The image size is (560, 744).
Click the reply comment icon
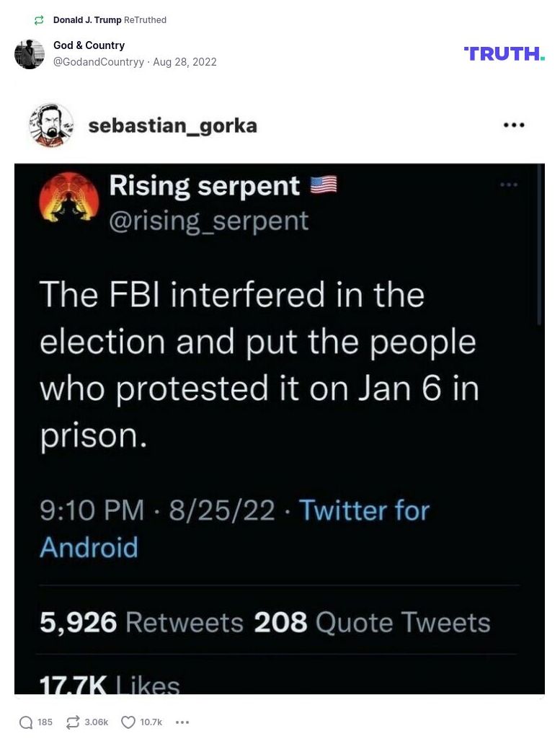pyautogui.click(x=27, y=722)
